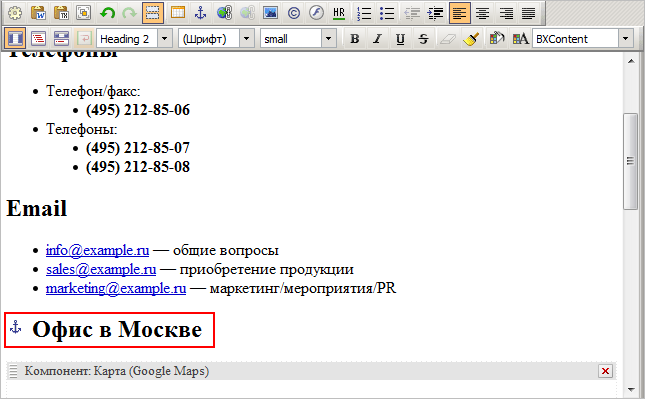Screen dimensions: 645x399
Task: Click the (Шрифт) font field
Action: (209, 39)
